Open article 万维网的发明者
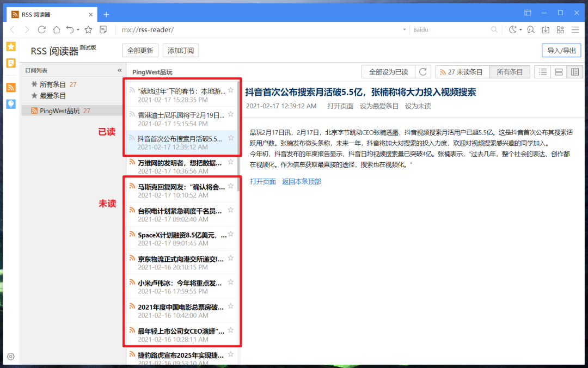The image size is (588, 368). pos(180,163)
